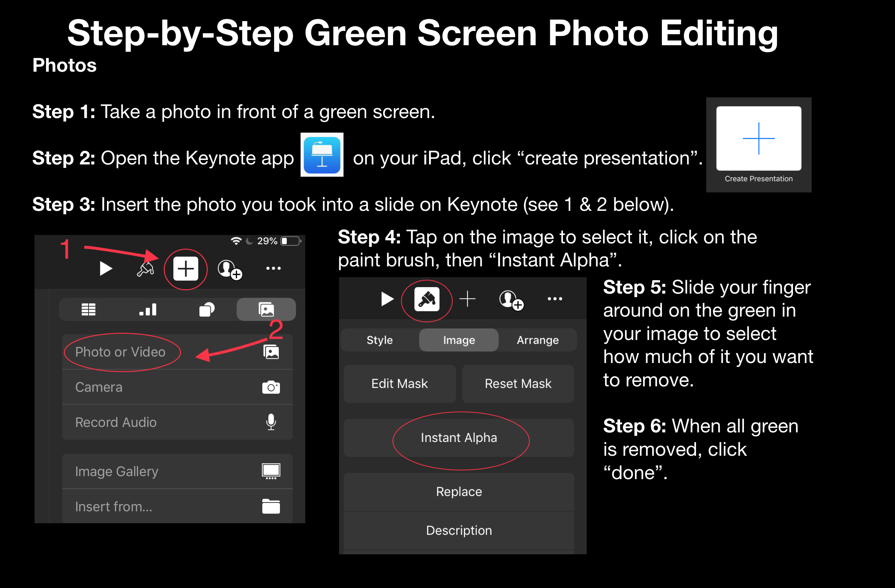Open the three-dot more menu in left panel
Viewport: 895px width, 588px height.
point(273,268)
